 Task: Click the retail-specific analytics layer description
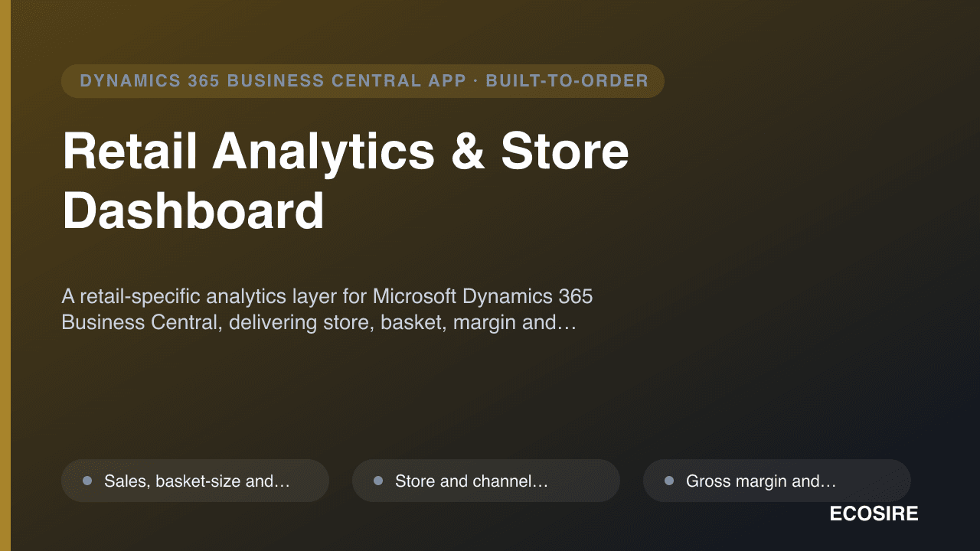327,309
